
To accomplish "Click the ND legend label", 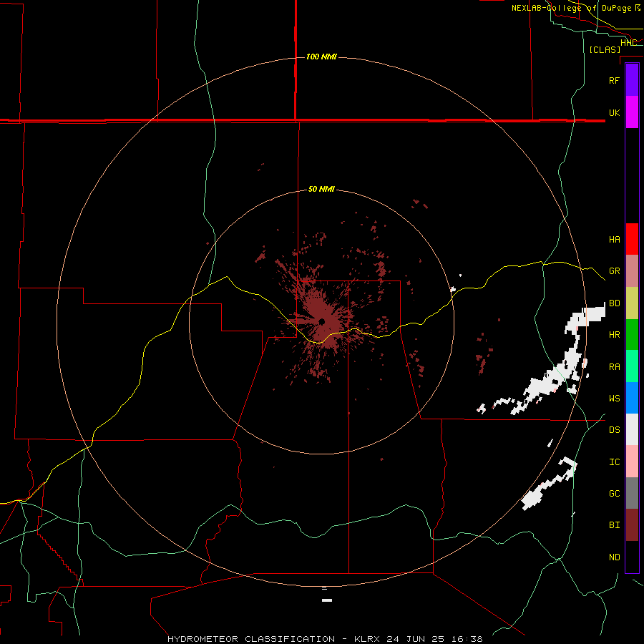I will [x=614, y=557].
